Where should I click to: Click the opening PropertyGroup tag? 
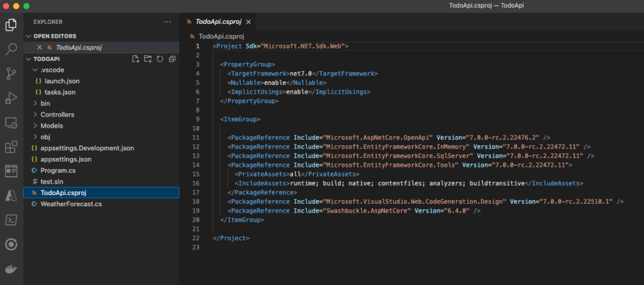[248, 64]
